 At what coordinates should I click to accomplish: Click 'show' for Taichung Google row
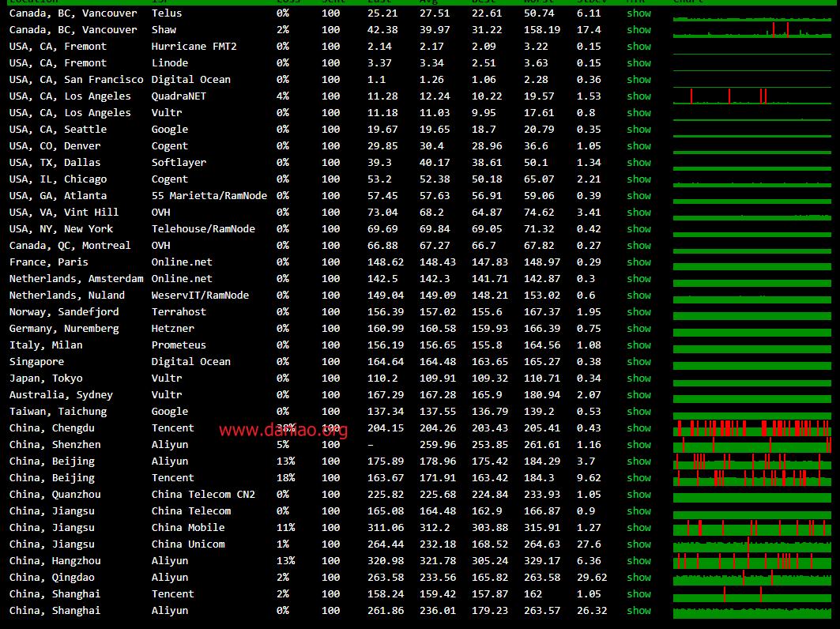tap(638, 412)
